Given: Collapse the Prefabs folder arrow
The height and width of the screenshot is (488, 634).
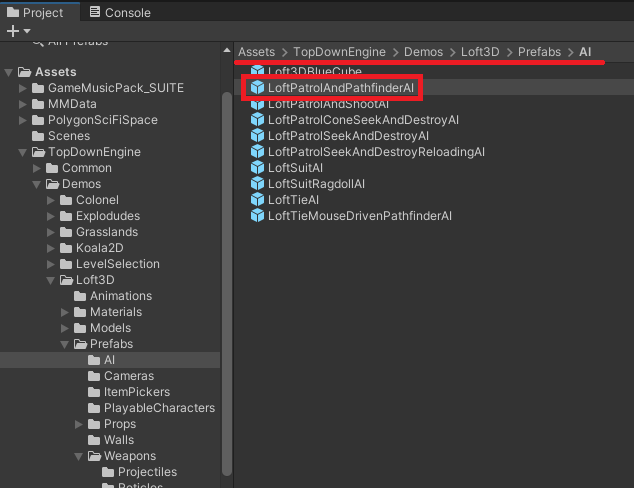Looking at the screenshot, I should pos(65,344).
